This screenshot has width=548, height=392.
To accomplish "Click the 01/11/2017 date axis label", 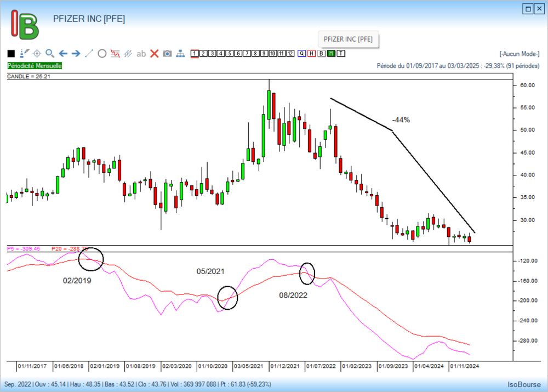I will (32, 366).
